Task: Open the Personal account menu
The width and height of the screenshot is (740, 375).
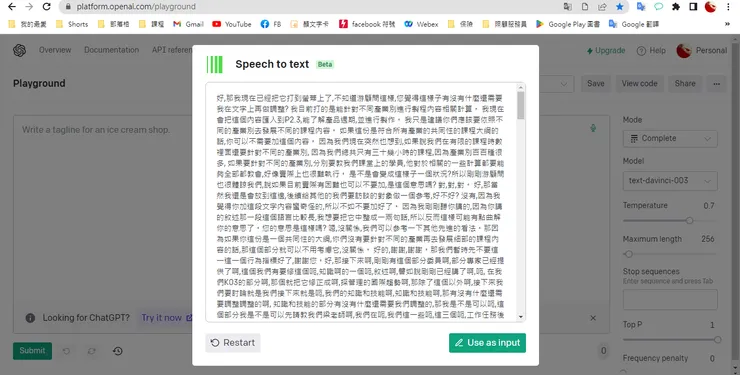Action: tap(702, 50)
